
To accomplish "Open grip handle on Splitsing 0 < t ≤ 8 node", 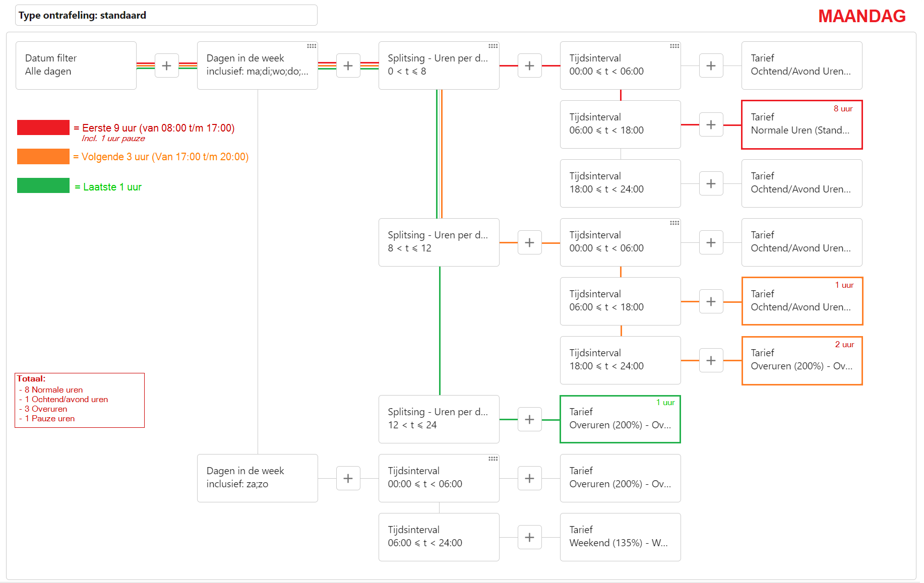I will [493, 46].
